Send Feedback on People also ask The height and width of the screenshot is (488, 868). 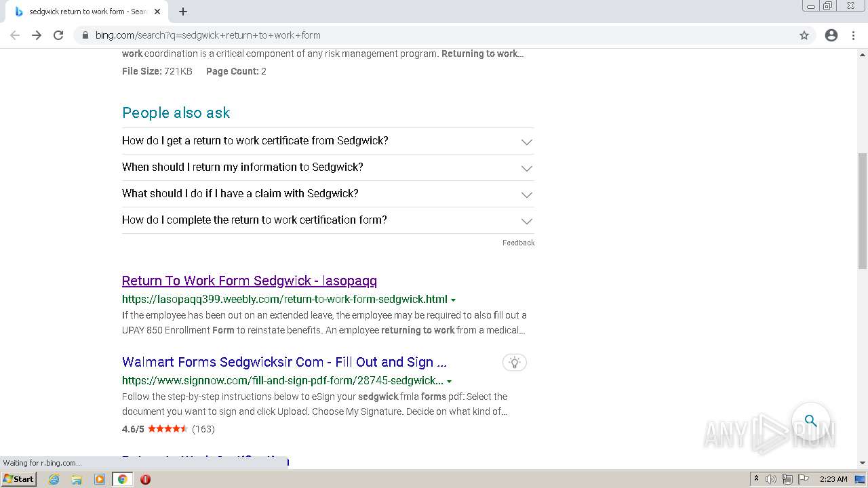tap(518, 243)
